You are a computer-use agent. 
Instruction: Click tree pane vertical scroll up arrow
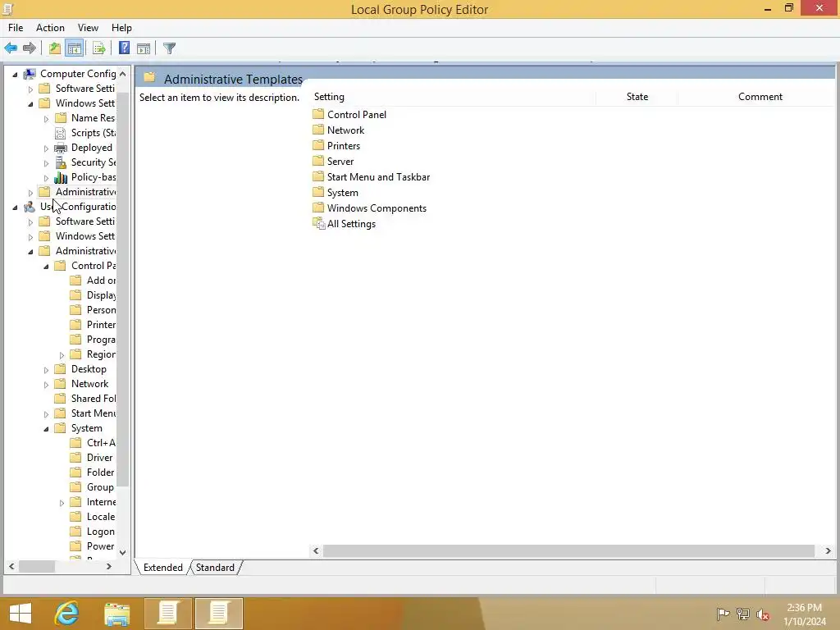click(123, 74)
